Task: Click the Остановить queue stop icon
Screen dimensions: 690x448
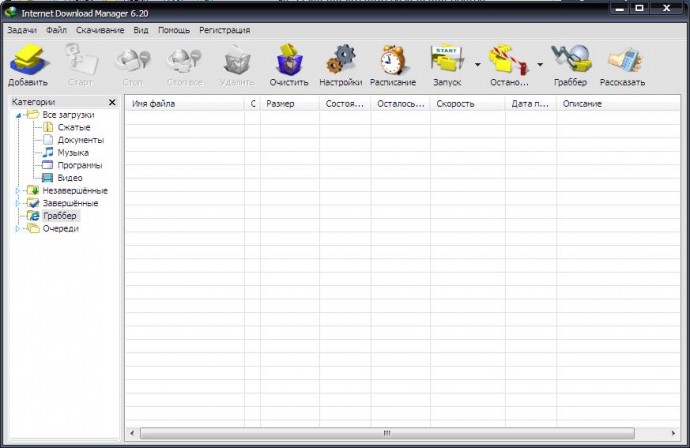Action: pos(509,59)
